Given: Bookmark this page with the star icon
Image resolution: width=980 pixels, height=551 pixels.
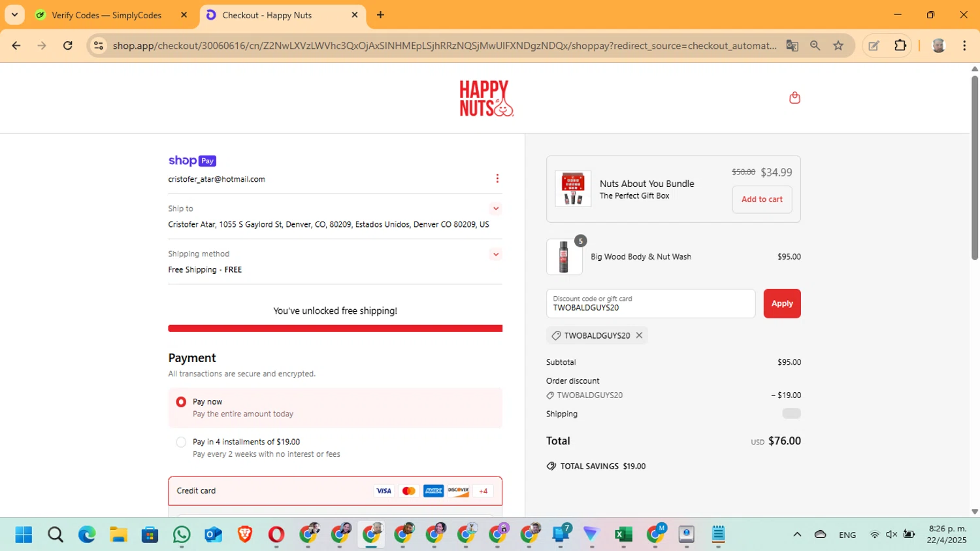Looking at the screenshot, I should (x=838, y=46).
